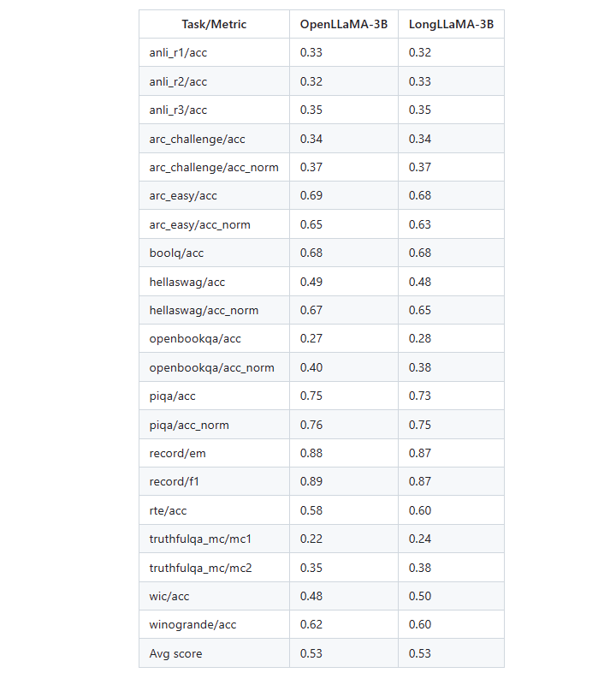This screenshot has width=616, height=673.
Task: Click the Avg score row label
Action: pyautogui.click(x=176, y=653)
